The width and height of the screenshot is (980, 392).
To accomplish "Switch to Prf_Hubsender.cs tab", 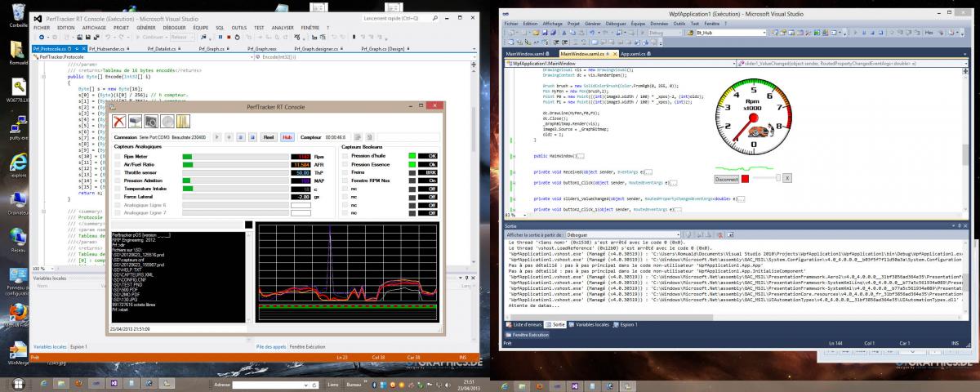I will coord(110,49).
